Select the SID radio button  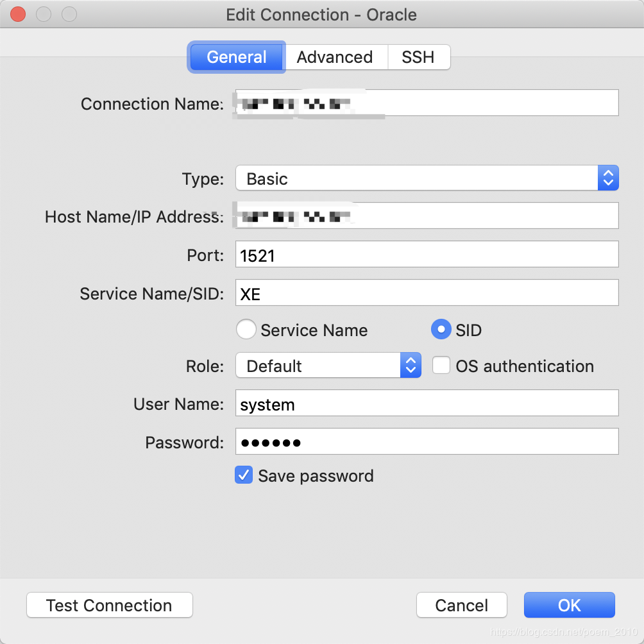(x=441, y=330)
